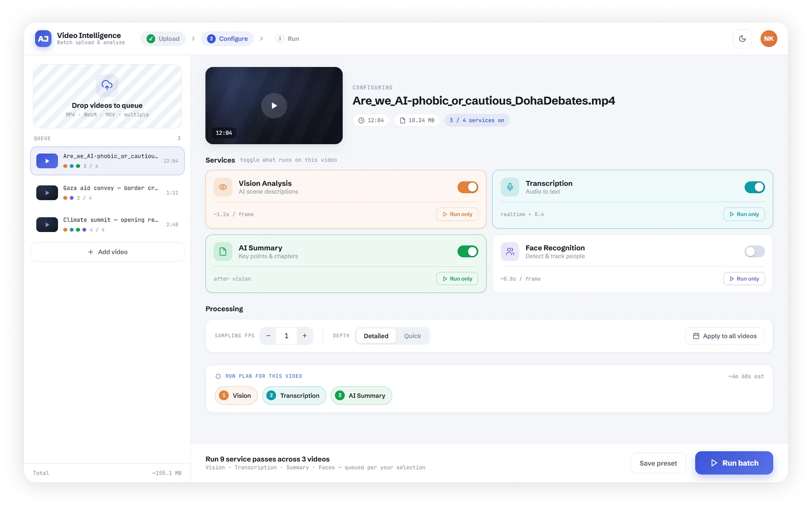Viewport: 812px width, 508px height.
Task: Disable the AI Summary toggle
Action: point(468,252)
